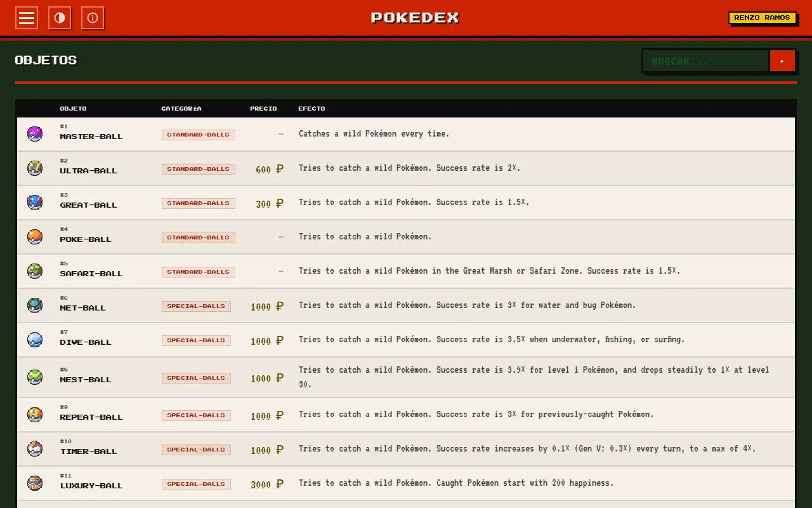
Task: Click the POKEDEX title logo
Action: [x=415, y=18]
